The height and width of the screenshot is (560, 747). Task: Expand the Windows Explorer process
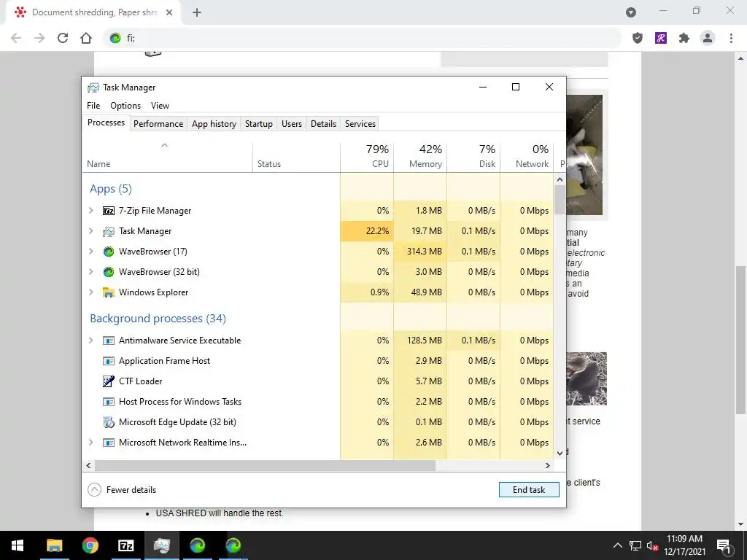91,292
